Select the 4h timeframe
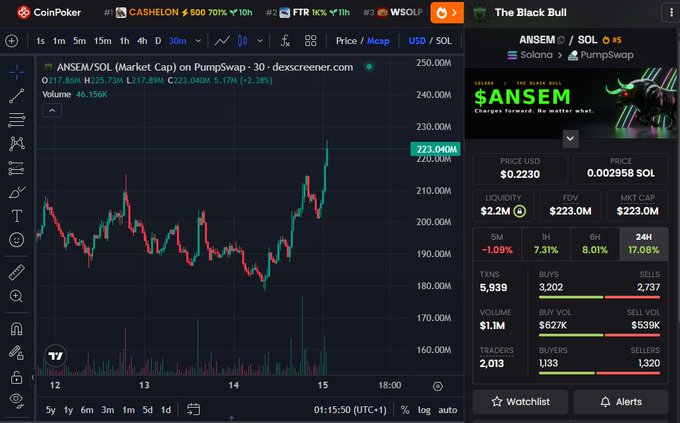This screenshot has height=423, width=680. (142, 41)
